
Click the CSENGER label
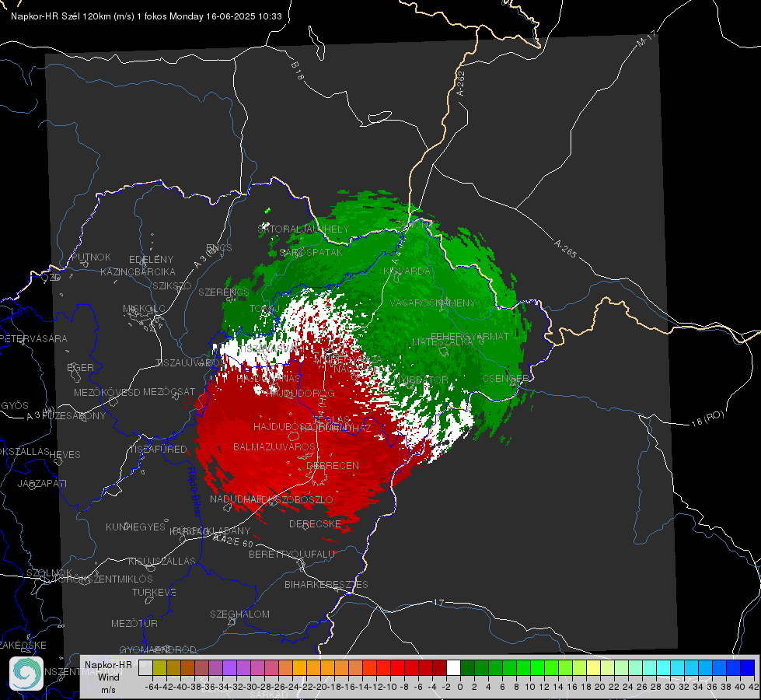tap(505, 378)
